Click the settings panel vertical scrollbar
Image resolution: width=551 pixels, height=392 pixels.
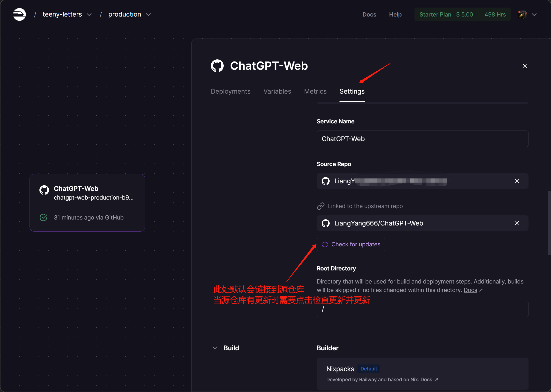coord(549,223)
